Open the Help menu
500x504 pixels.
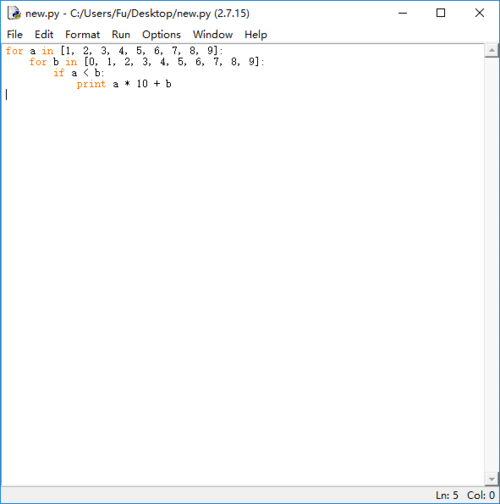pos(256,34)
